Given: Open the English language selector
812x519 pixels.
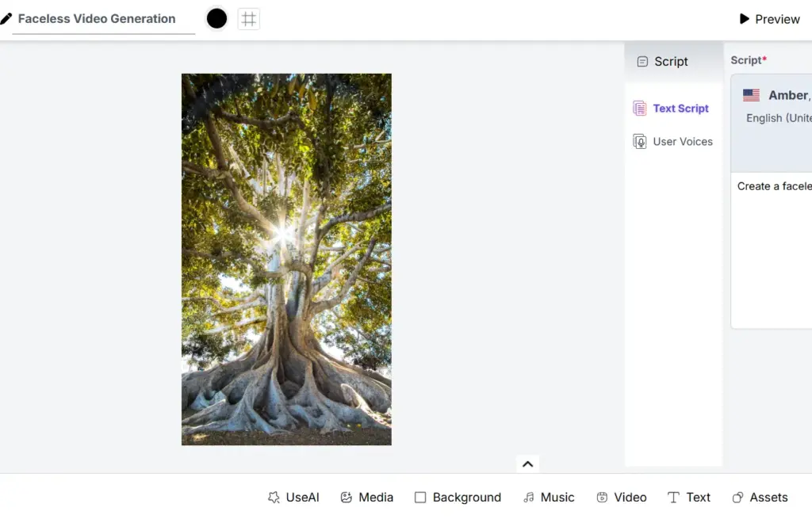Looking at the screenshot, I should (x=778, y=117).
